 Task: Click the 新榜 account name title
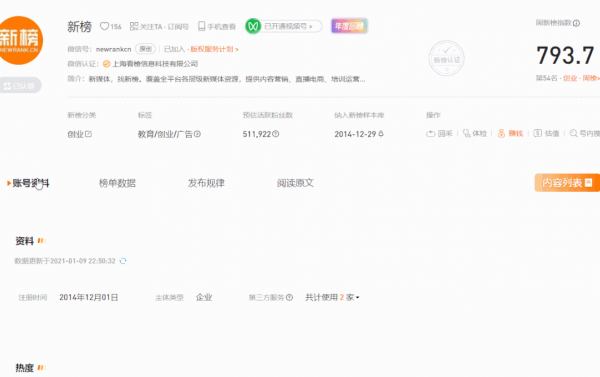[x=80, y=26]
